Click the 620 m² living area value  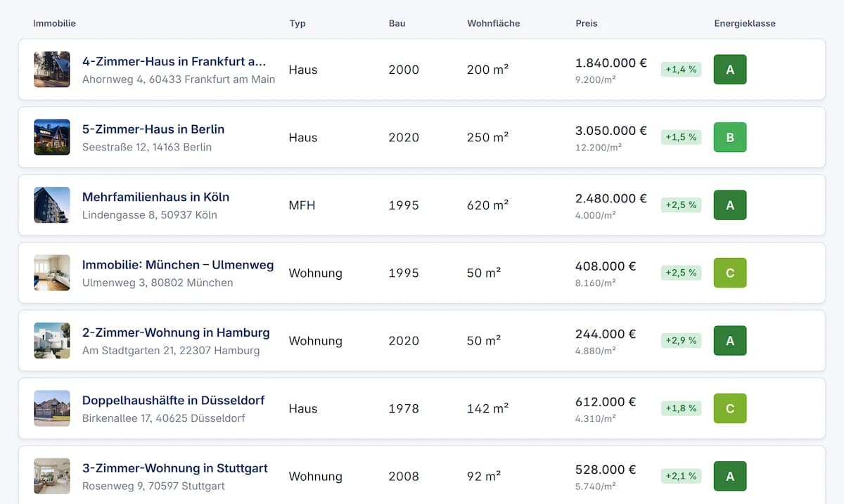[x=487, y=205]
